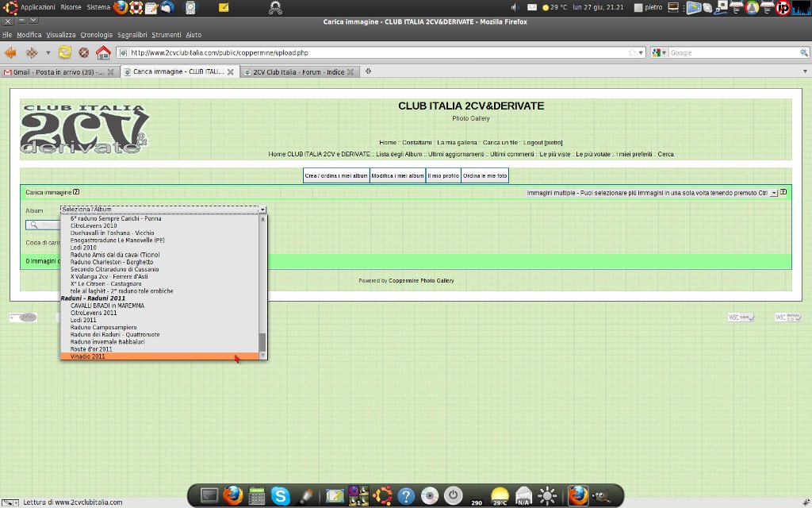Select the Vinadio 2011 album
The height and width of the screenshot is (508, 812).
(159, 356)
